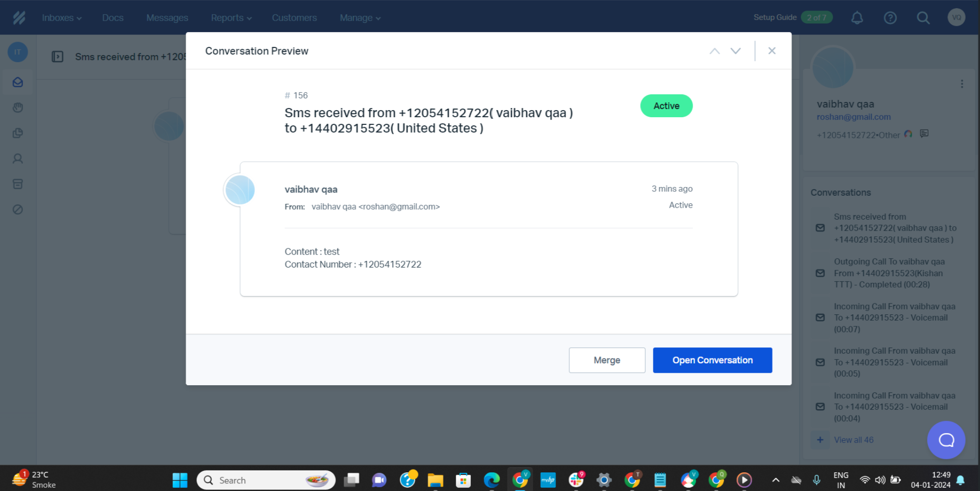Open the roshan@gmail.com email link
980x491 pixels.
[854, 117]
